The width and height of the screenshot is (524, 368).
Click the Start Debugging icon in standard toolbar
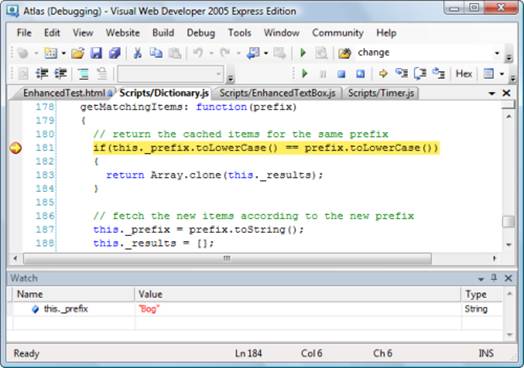303,53
